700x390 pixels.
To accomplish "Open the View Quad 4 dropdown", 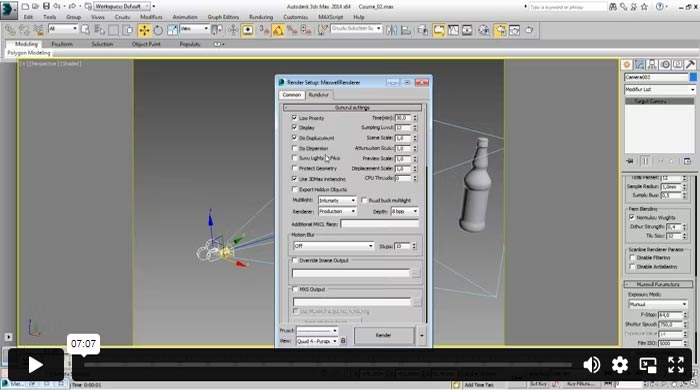I will 317,341.
